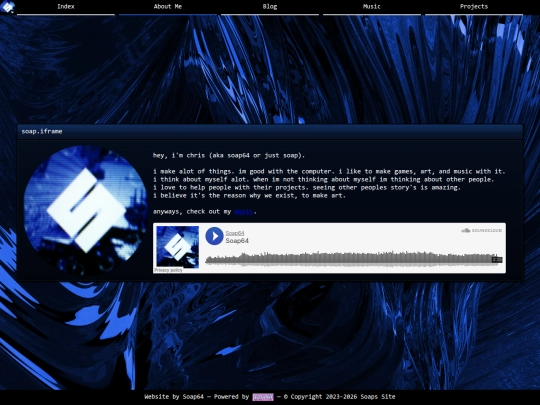
Task: Click the Soap64 track title text
Action: (237, 241)
